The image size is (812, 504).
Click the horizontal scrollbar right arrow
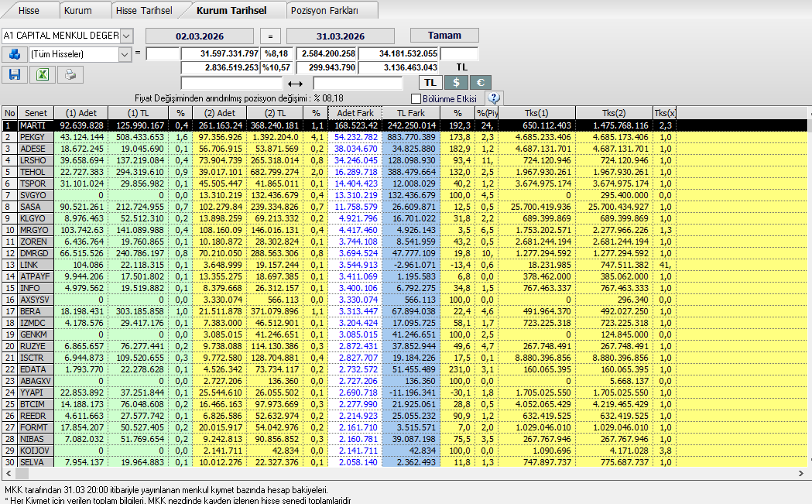point(800,474)
